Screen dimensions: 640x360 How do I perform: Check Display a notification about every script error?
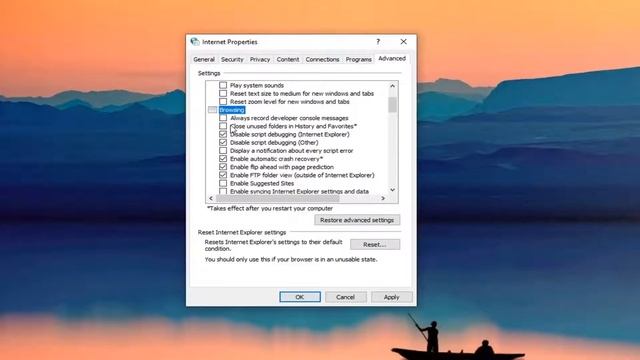223,151
